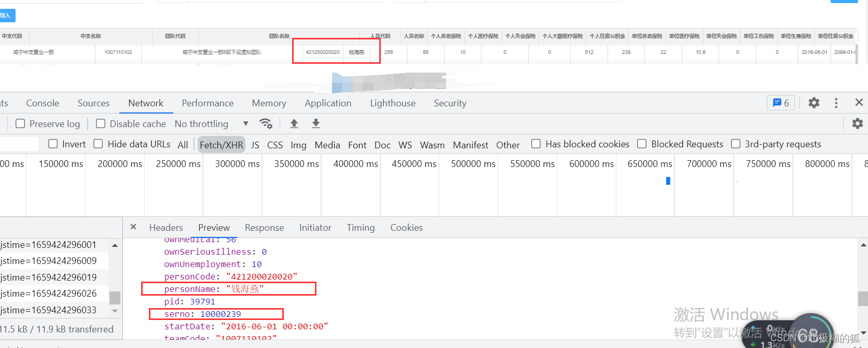This screenshot has height=348, width=868.
Task: Switch to the Console tab
Action: pyautogui.click(x=43, y=103)
